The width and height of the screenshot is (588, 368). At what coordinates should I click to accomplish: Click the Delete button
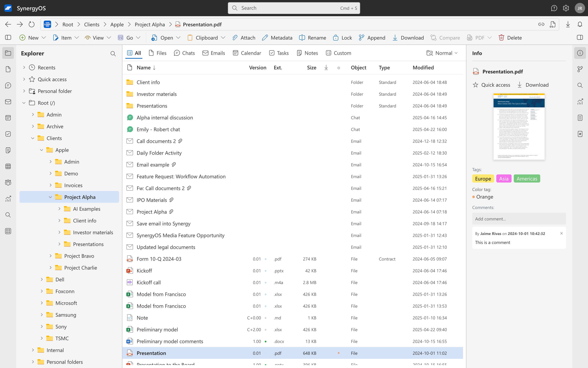[x=510, y=38]
